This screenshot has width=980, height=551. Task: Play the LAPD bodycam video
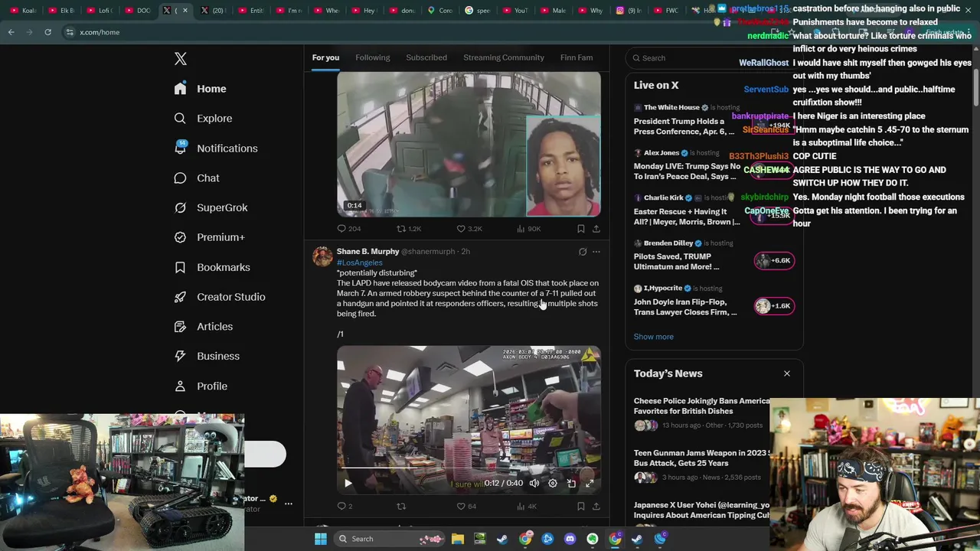click(348, 483)
